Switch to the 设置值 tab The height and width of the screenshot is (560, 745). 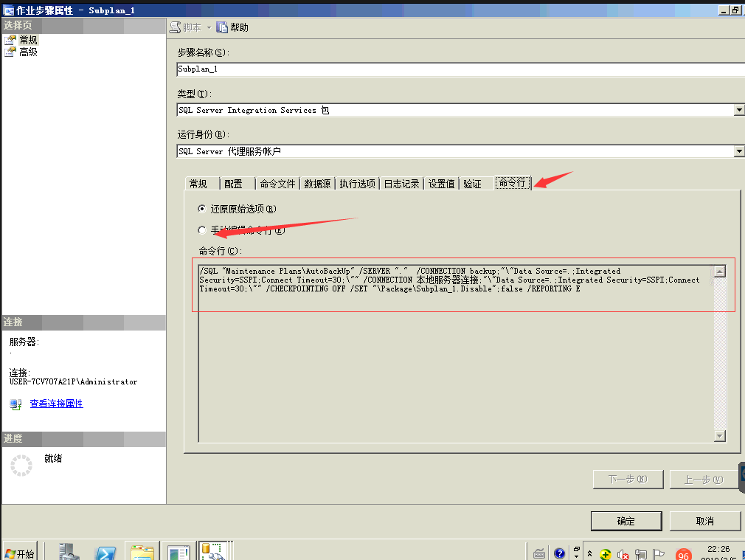[441, 184]
